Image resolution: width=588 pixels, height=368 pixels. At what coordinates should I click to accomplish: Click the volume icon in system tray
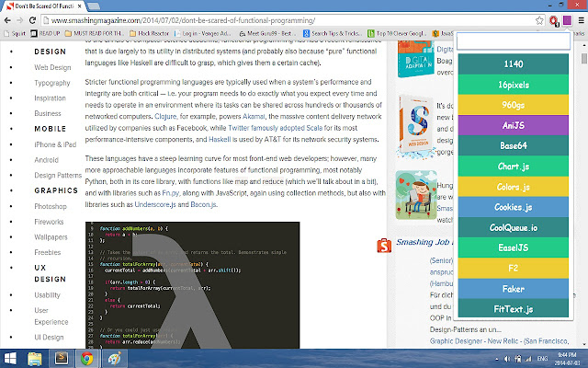pos(507,359)
